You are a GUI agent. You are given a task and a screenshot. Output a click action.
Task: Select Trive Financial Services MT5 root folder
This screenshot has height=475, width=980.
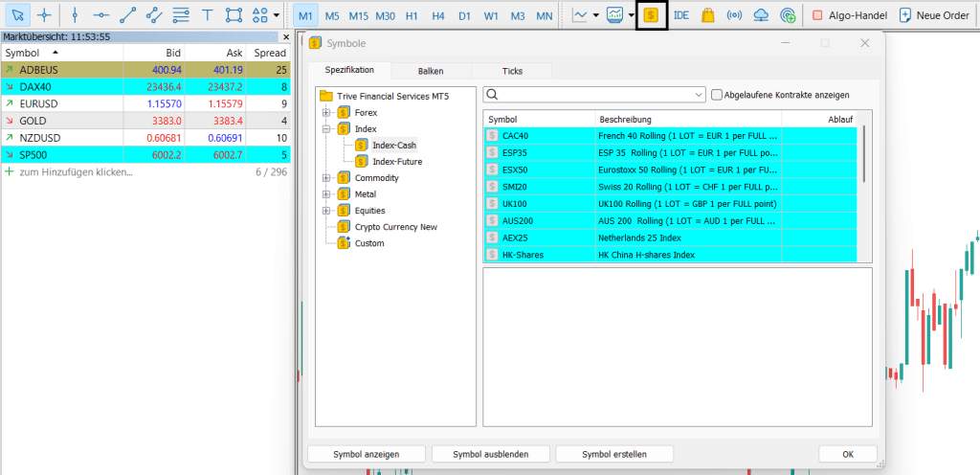pyautogui.click(x=392, y=97)
